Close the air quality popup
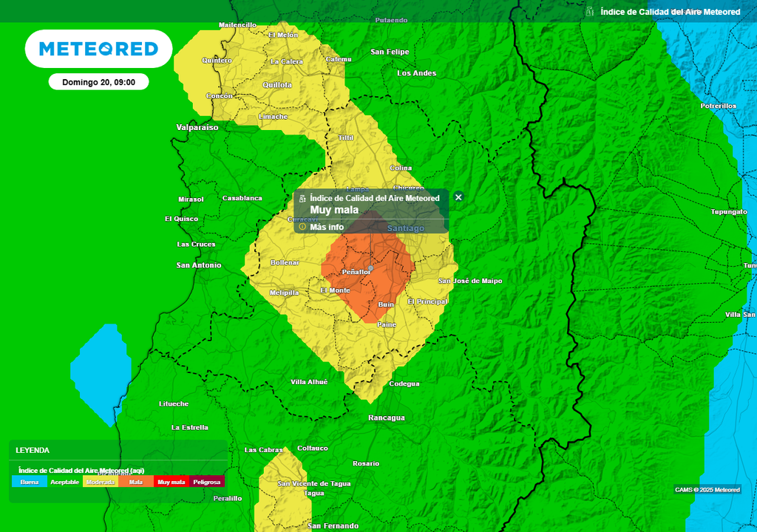Screen dimensions: 757x532 tap(458, 197)
